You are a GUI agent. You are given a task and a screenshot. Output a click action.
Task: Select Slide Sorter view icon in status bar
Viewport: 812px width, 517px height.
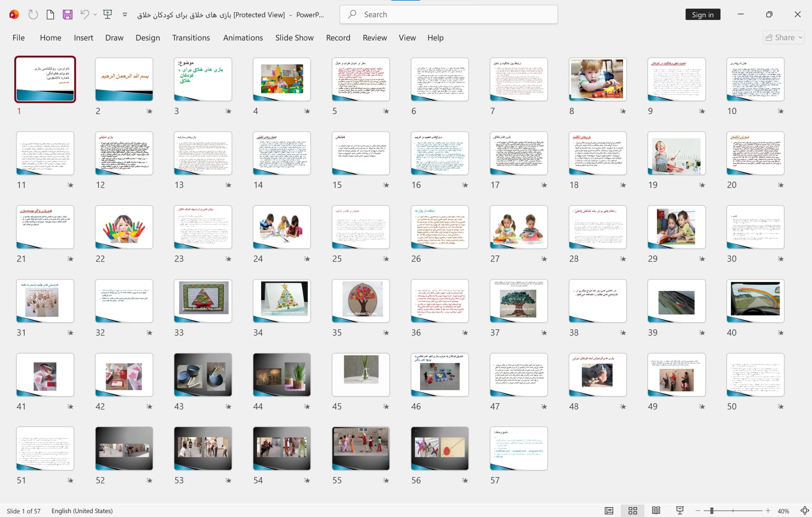tap(632, 511)
